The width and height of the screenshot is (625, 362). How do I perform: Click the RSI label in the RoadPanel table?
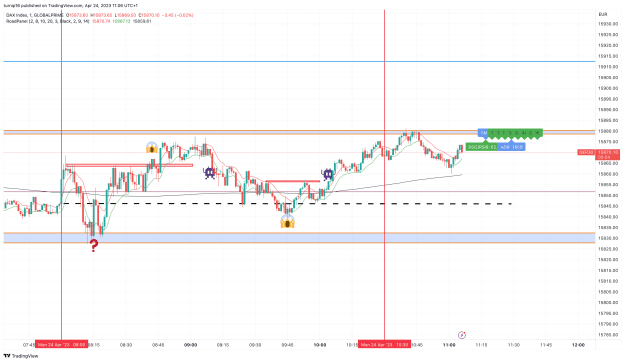tap(482, 147)
